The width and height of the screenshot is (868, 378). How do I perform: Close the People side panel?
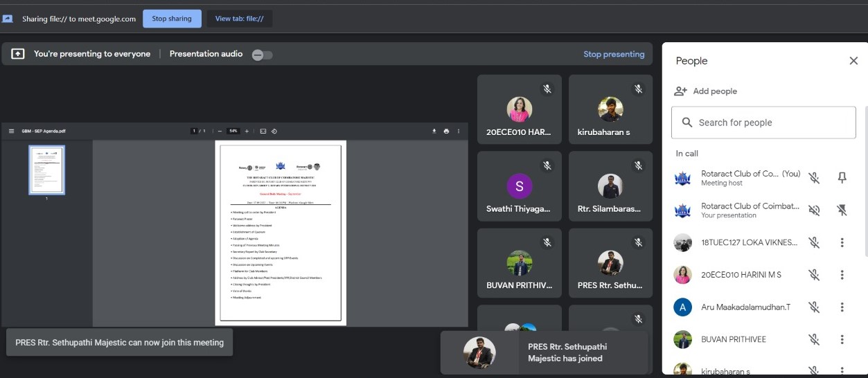pyautogui.click(x=853, y=61)
